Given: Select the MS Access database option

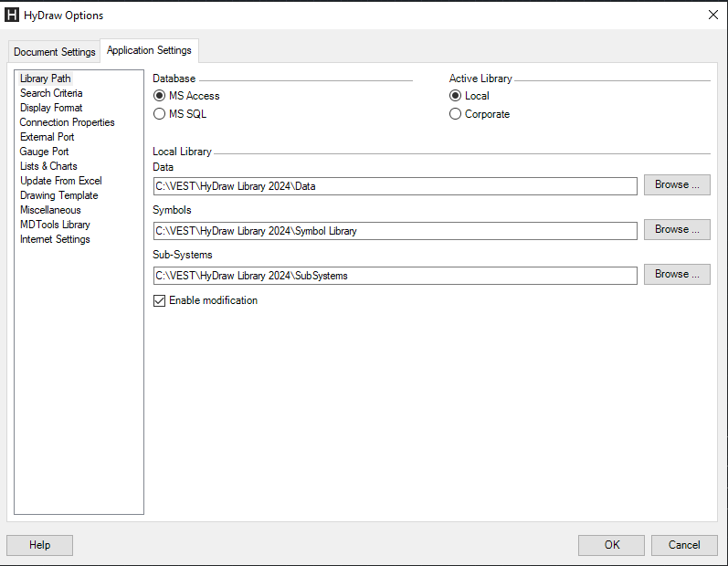Looking at the screenshot, I should [160, 96].
